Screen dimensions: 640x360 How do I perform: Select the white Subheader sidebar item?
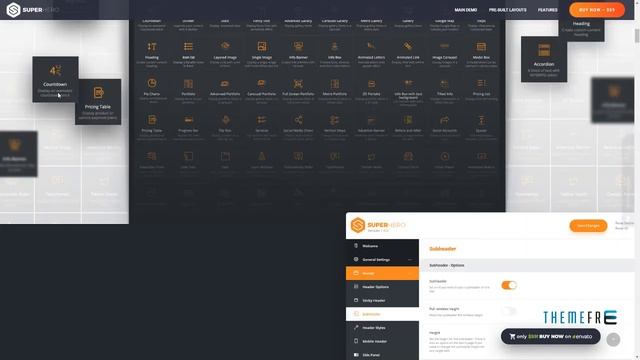click(382, 314)
